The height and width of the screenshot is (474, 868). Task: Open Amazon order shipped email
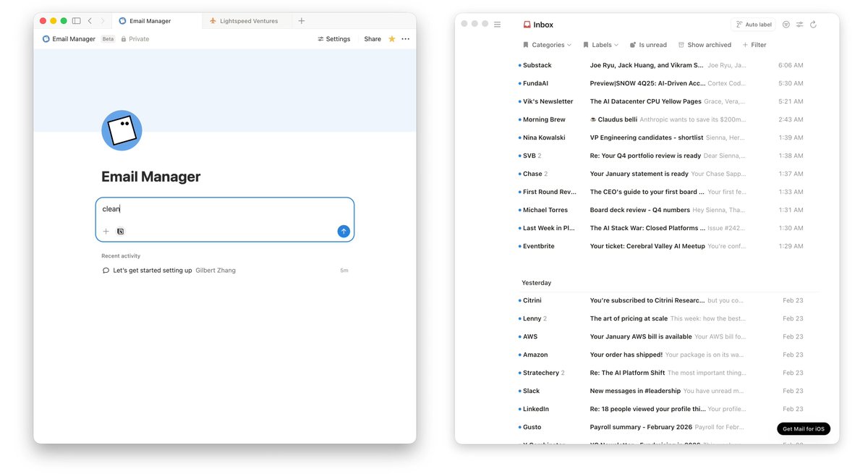(660, 355)
